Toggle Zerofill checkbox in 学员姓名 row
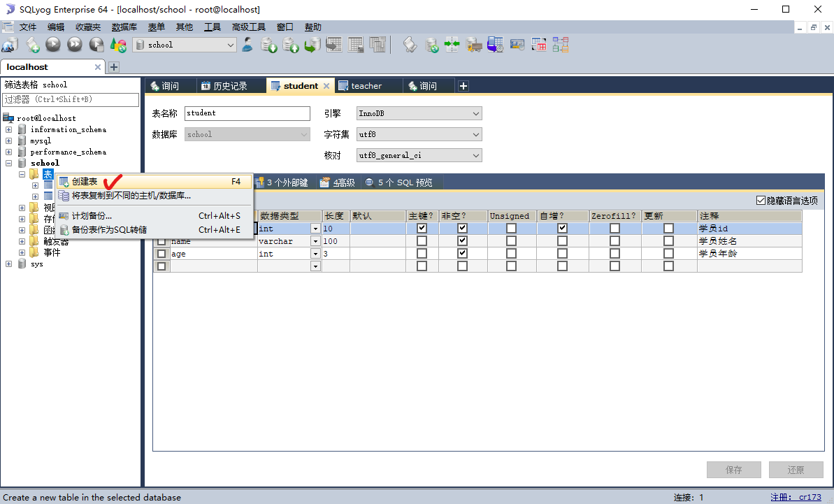The height and width of the screenshot is (504, 834). tap(615, 241)
